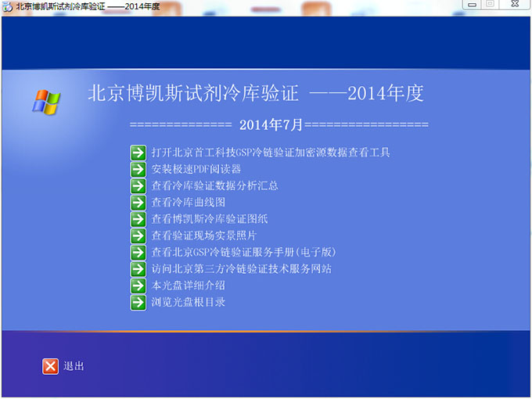Click the 北京博凯斯试剂冷库验证 main heading

click(256, 93)
